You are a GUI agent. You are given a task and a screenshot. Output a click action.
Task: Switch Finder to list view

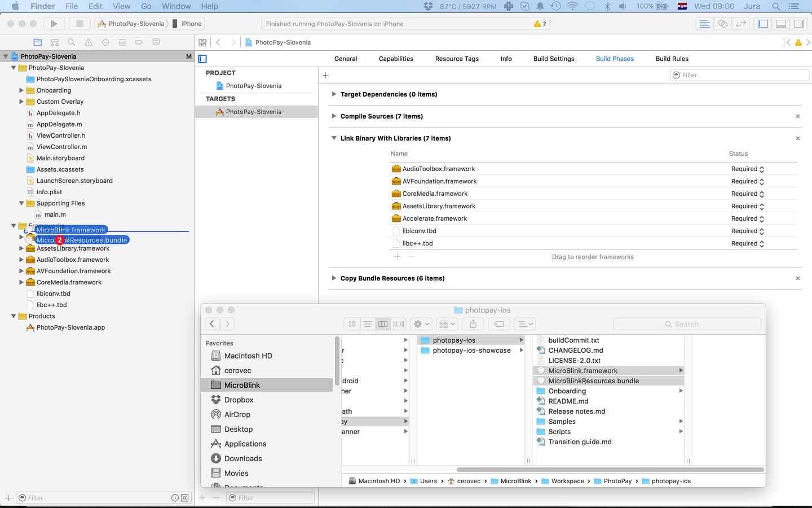pos(368,324)
